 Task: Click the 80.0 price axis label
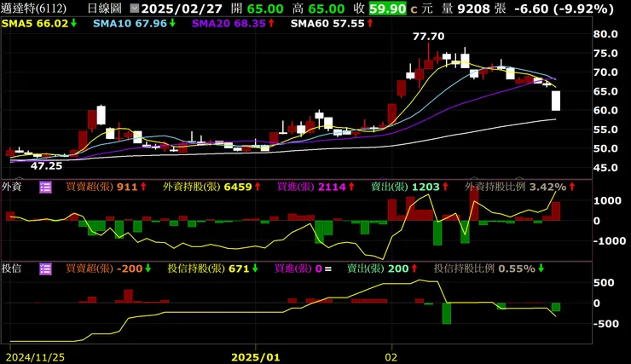(x=605, y=34)
